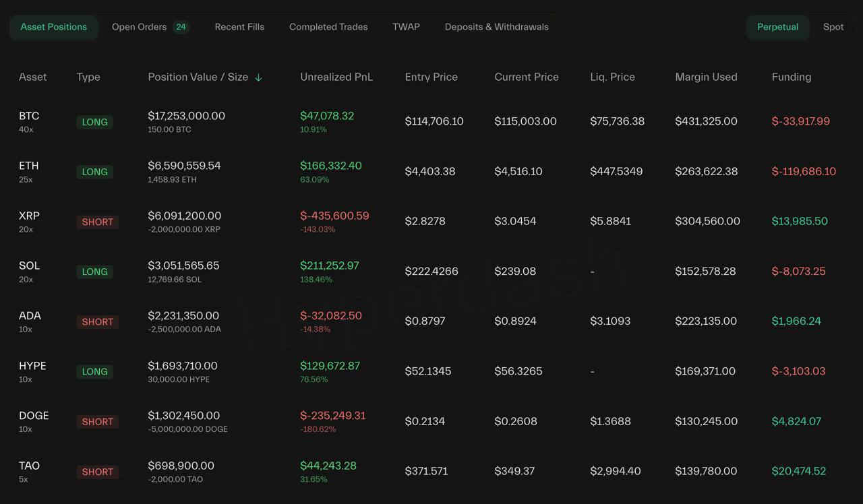Click entry price $4,403.38

(x=430, y=171)
